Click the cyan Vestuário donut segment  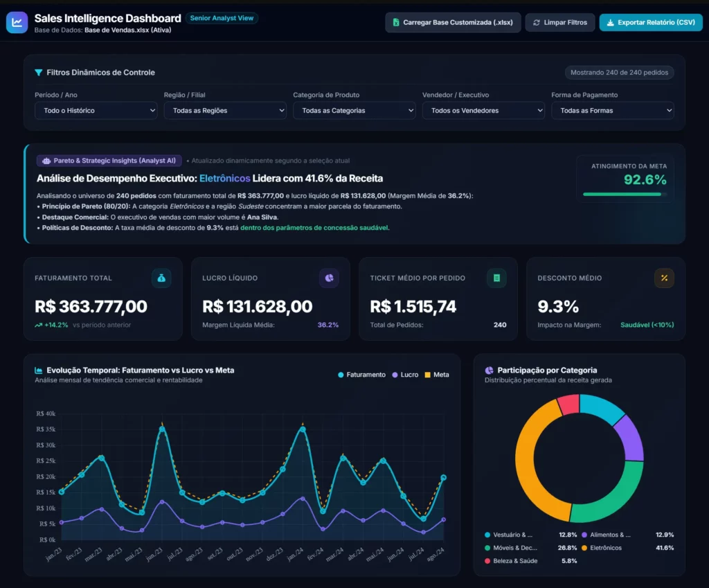(602, 407)
